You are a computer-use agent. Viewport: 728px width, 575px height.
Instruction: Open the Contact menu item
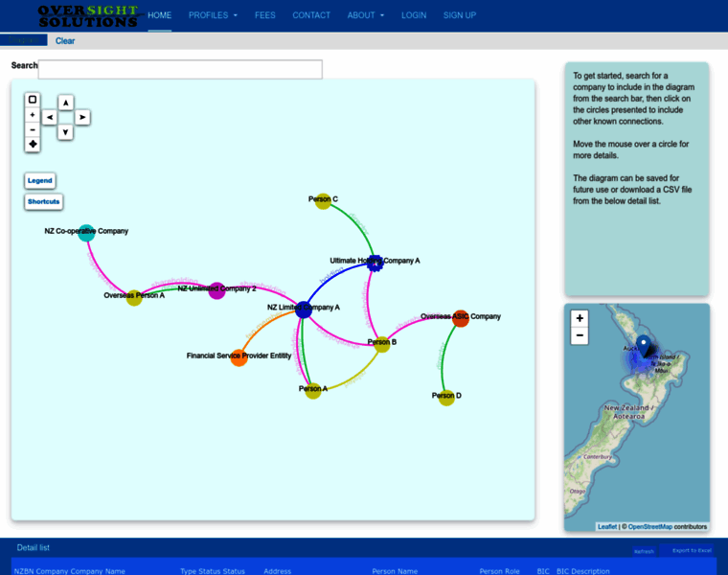pyautogui.click(x=311, y=15)
